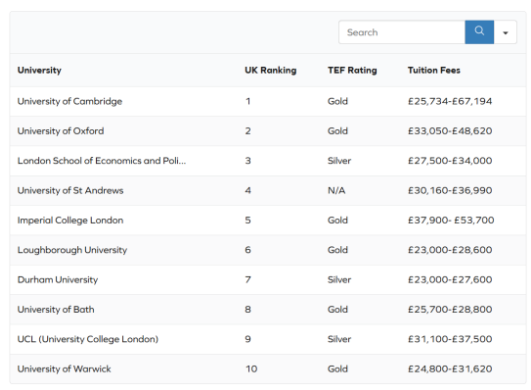531x390 pixels.
Task: Select the Durham University cell
Action: [58, 280]
